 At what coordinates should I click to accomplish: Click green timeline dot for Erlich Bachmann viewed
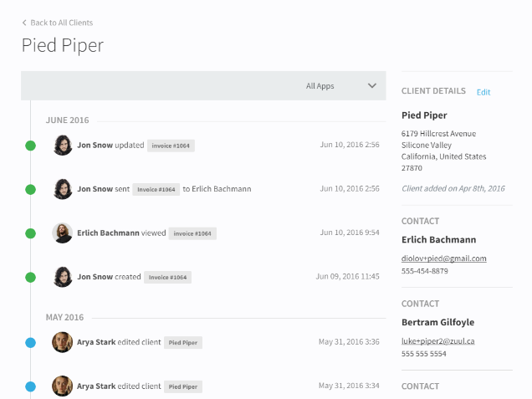click(31, 233)
